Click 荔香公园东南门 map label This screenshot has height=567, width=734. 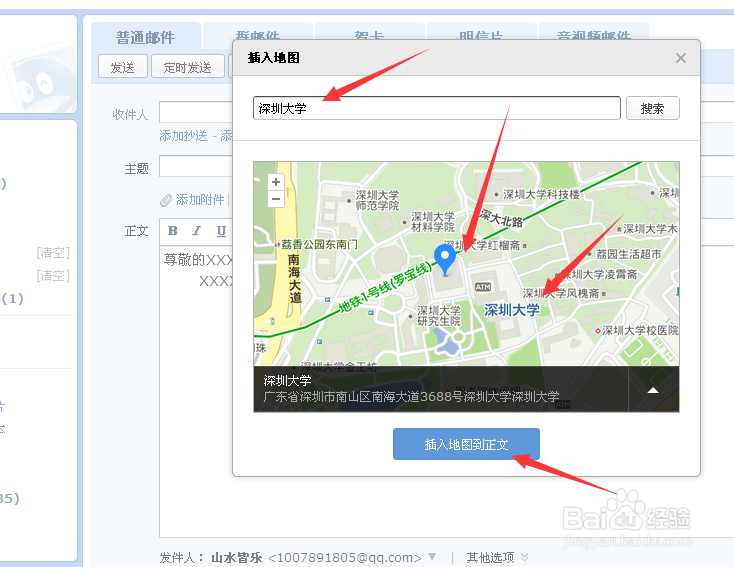click(319, 244)
